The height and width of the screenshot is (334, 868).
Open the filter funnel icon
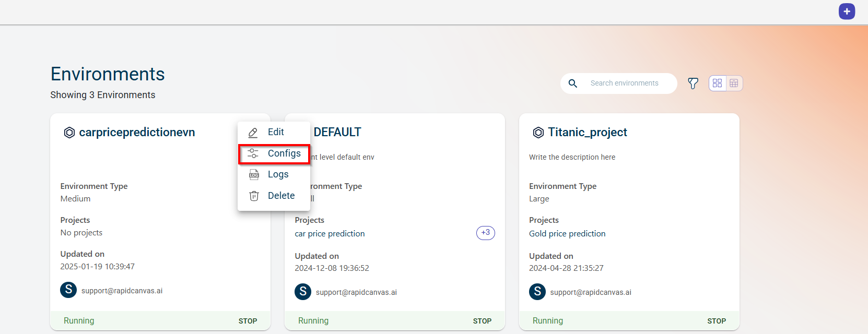693,83
